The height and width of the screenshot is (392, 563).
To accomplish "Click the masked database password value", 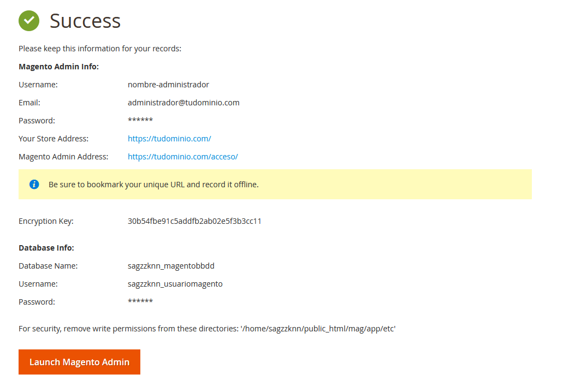I will tap(140, 301).
